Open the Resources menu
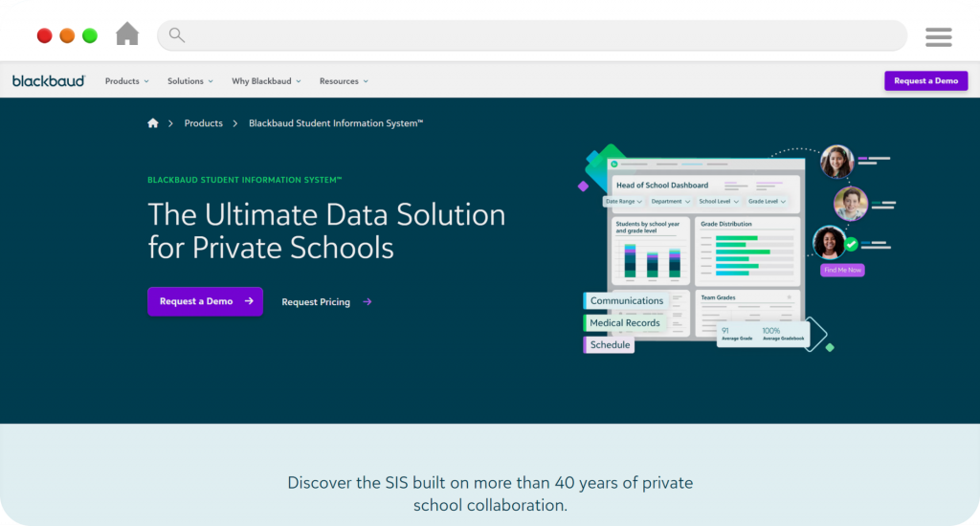The image size is (980, 526). (x=344, y=81)
